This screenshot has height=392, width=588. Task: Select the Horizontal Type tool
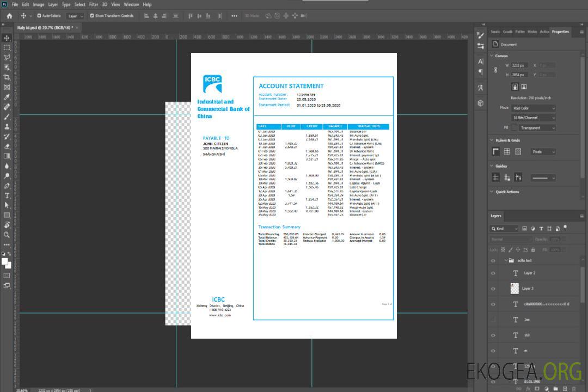point(7,195)
